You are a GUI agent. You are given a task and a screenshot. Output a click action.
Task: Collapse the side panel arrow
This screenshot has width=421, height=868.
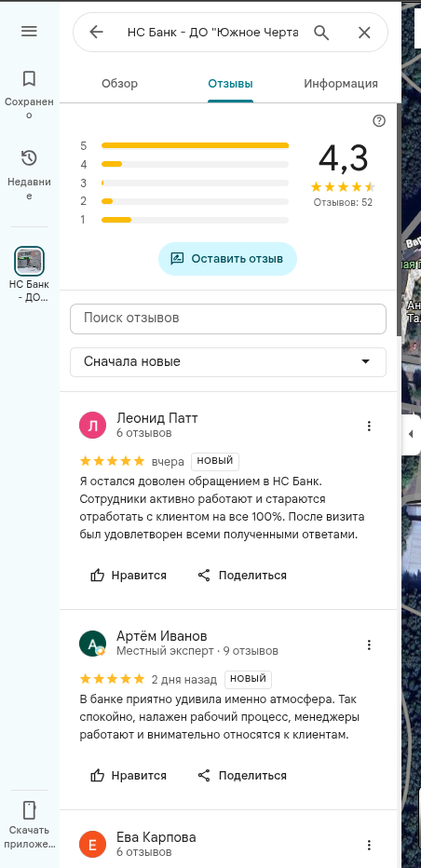pyautogui.click(x=411, y=434)
